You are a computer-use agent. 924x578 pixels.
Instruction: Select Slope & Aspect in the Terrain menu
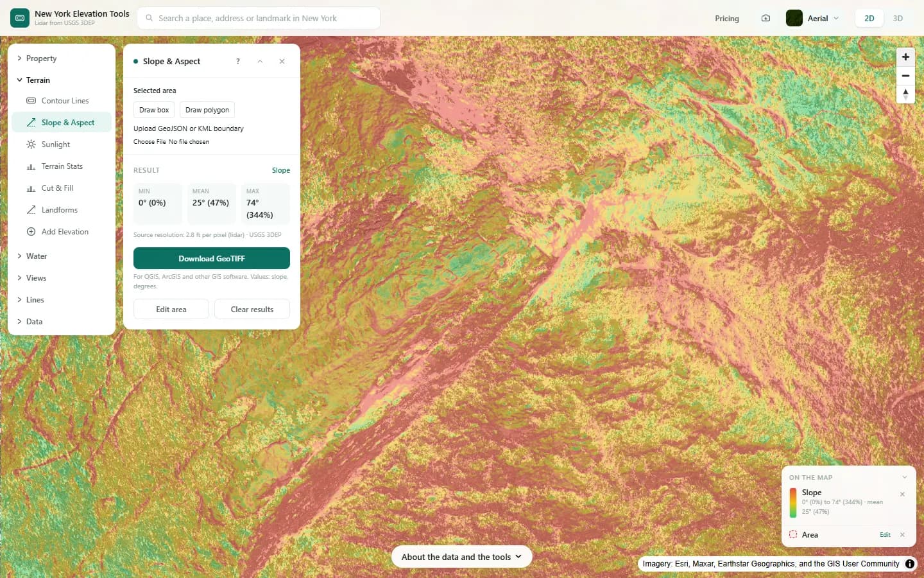[62, 123]
